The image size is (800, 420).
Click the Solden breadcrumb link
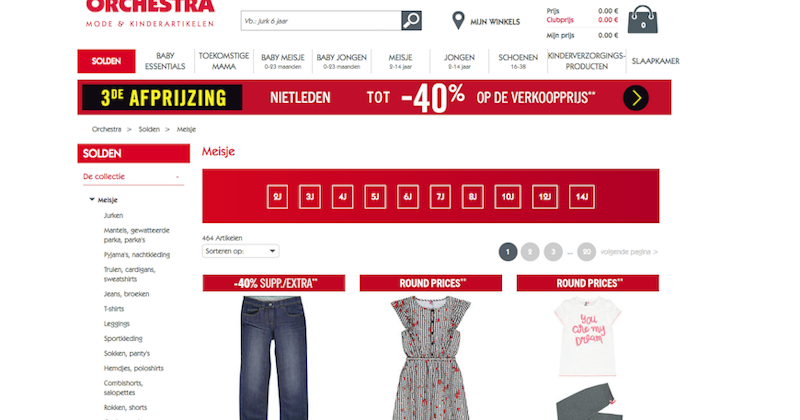pos(149,129)
